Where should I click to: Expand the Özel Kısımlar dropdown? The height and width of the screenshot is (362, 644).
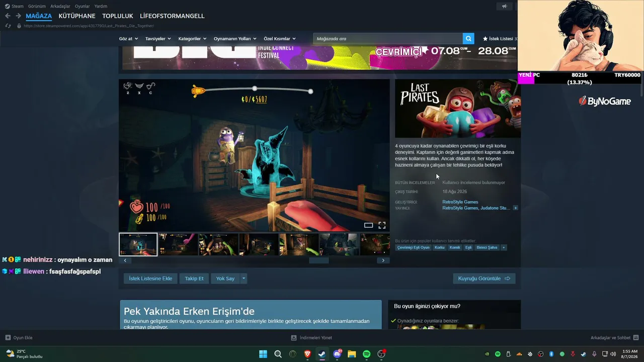point(280,39)
